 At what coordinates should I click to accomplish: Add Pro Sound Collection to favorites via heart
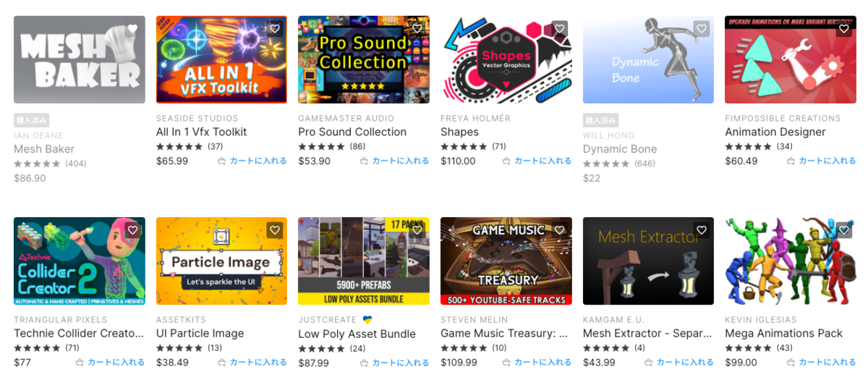417,29
